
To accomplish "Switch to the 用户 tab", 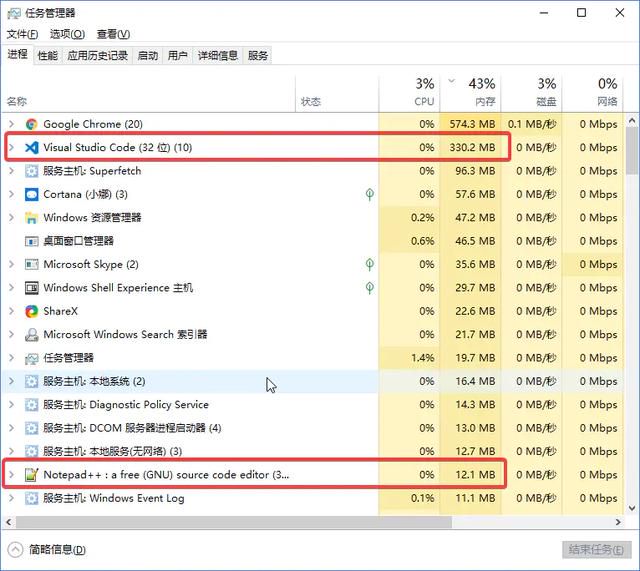I will coord(178,56).
